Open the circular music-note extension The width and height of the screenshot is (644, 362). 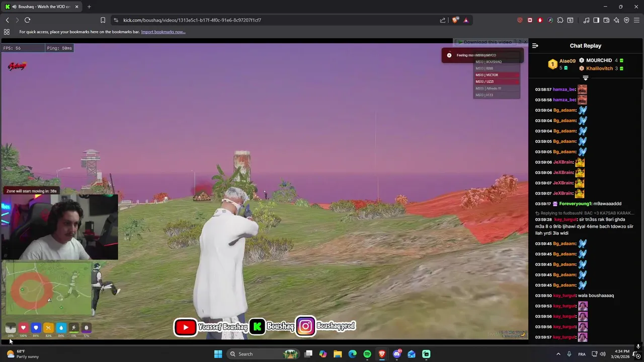click(550, 20)
